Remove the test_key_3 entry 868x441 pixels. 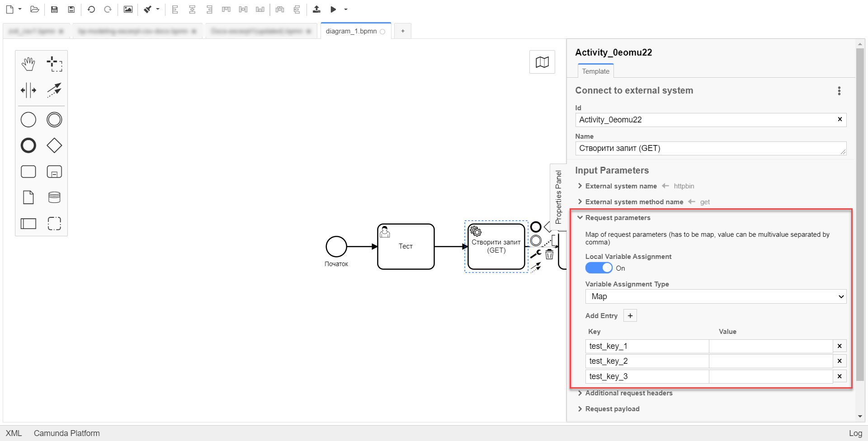click(840, 376)
